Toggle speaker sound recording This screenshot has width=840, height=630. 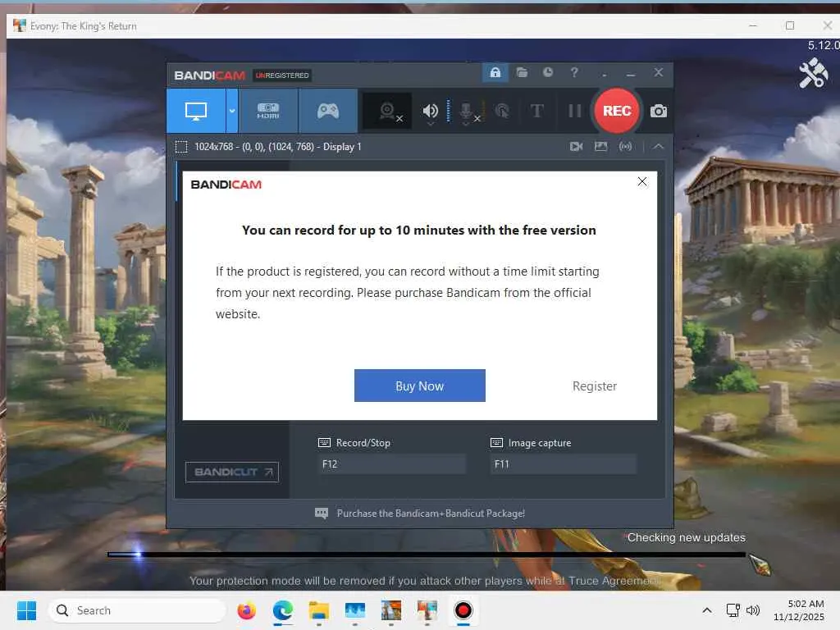click(430, 111)
